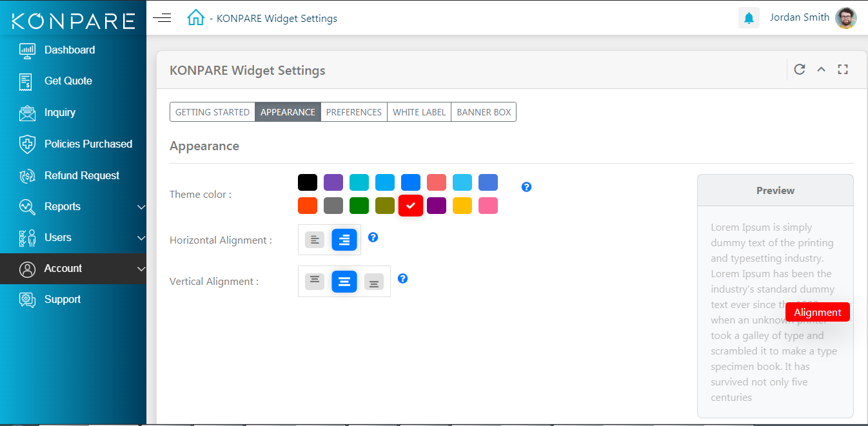Click the Horizontal Alignment help icon

click(x=373, y=237)
